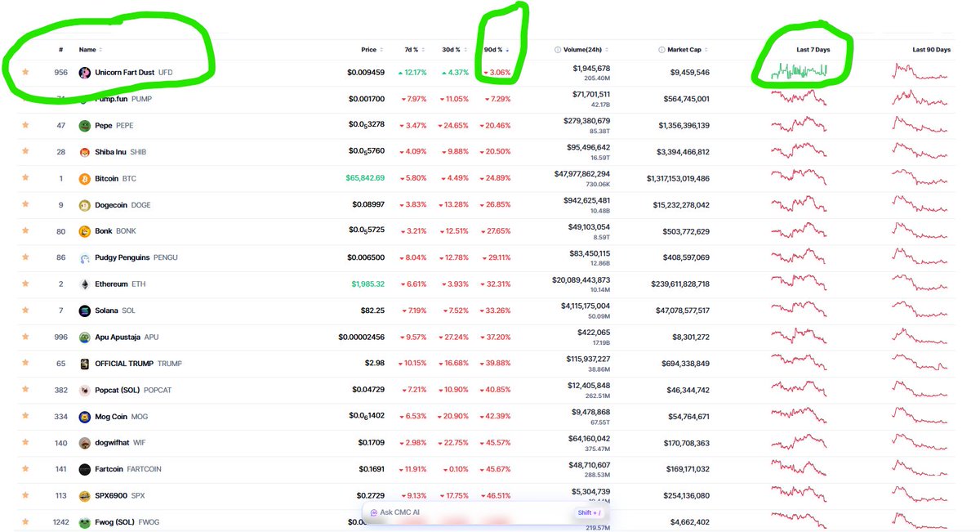Click the Apu Apustaja logo icon
Viewport: 980px width, 532px height.
coord(84,337)
